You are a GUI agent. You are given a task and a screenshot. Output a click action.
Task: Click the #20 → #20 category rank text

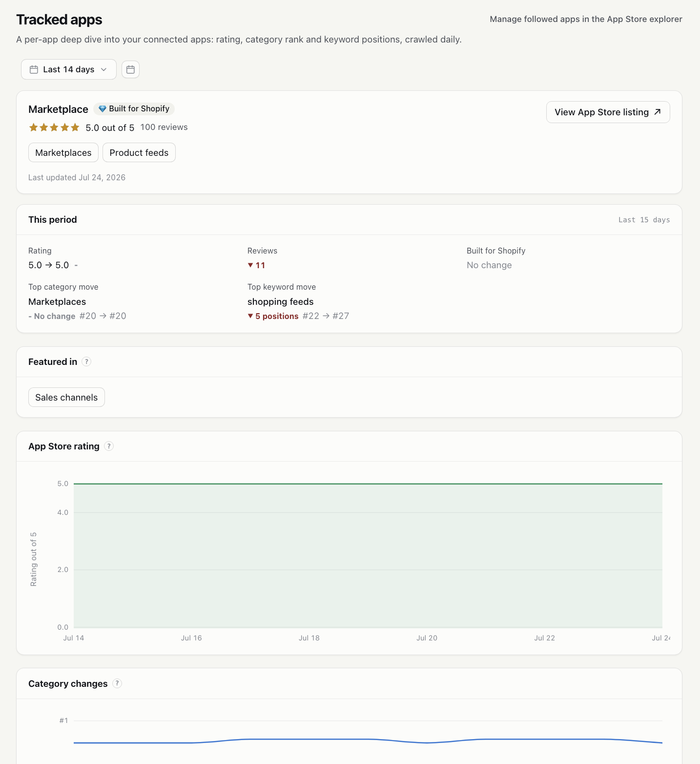point(103,316)
